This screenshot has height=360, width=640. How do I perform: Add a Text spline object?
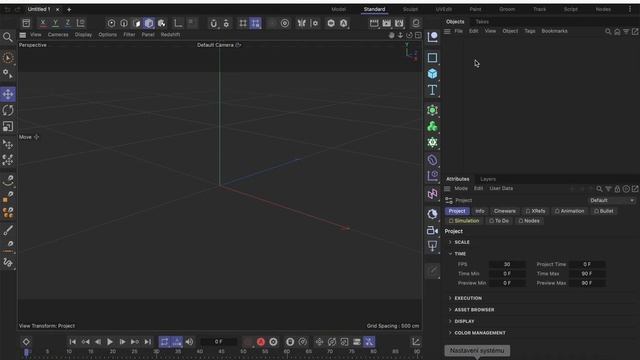pyautogui.click(x=432, y=90)
